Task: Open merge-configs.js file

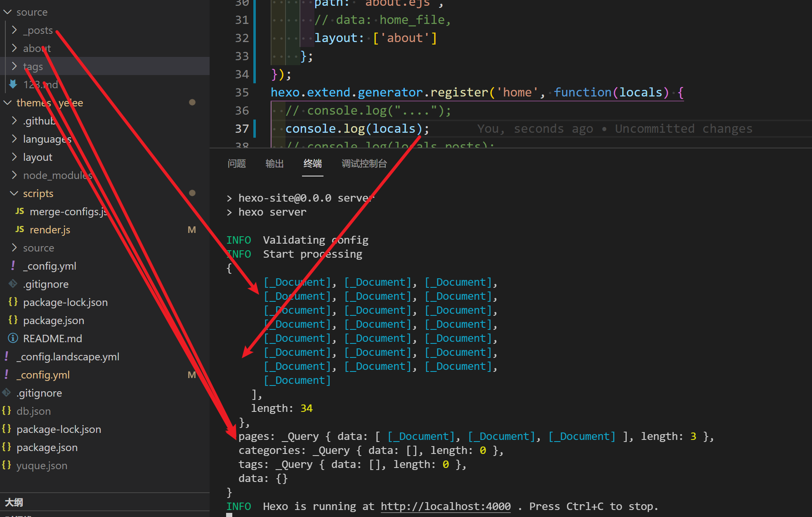Action: [68, 211]
